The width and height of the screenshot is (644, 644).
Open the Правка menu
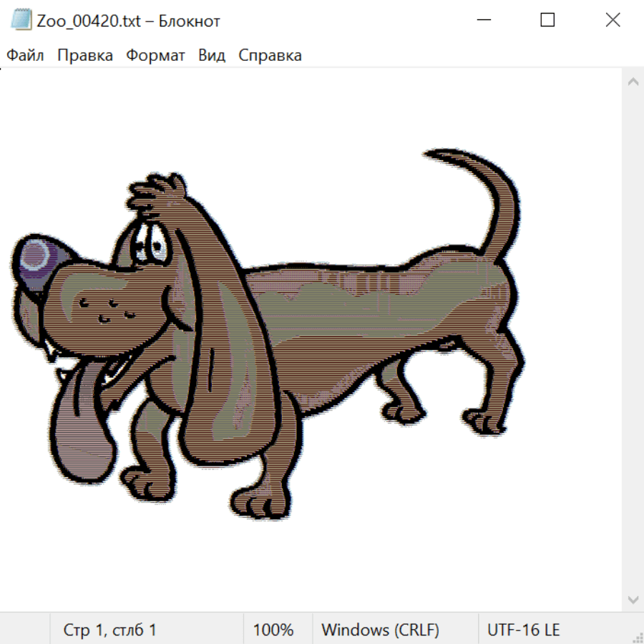click(x=84, y=56)
